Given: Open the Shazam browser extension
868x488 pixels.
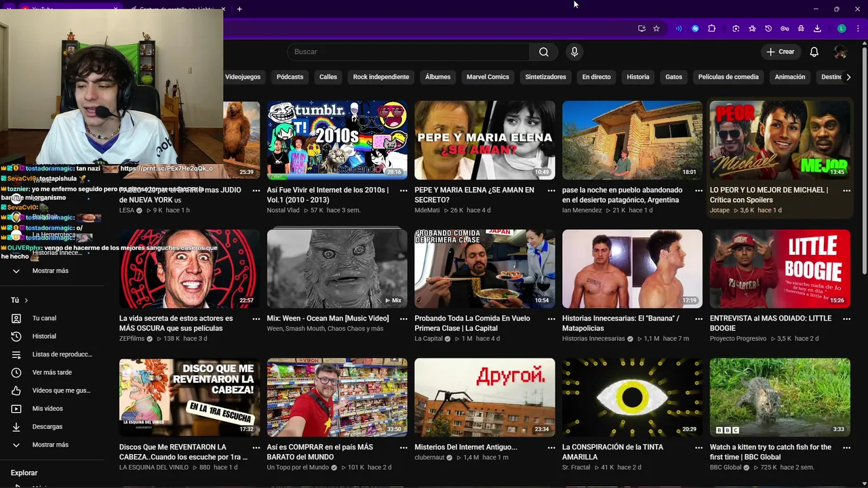Looking at the screenshot, I should click(x=695, y=28).
